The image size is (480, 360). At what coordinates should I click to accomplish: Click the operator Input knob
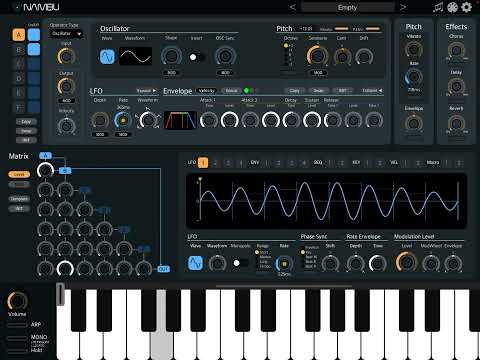click(66, 56)
